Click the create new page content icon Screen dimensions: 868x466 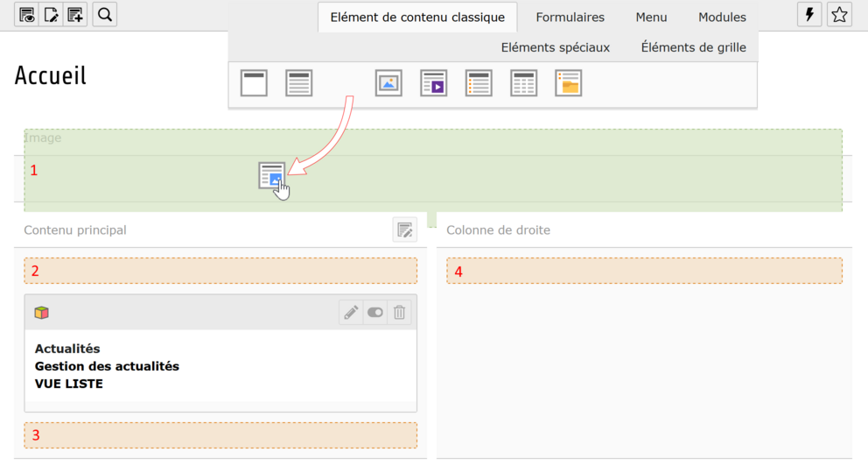tap(76, 15)
